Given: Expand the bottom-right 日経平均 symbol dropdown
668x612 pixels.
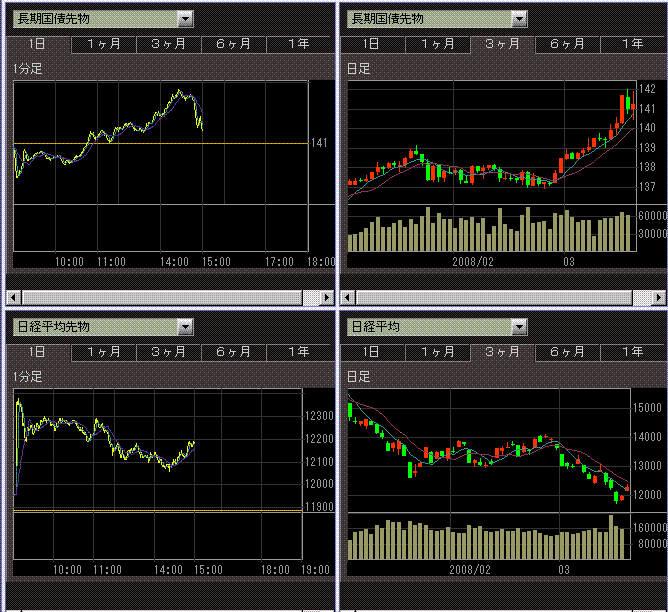Looking at the screenshot, I should tap(518, 327).
